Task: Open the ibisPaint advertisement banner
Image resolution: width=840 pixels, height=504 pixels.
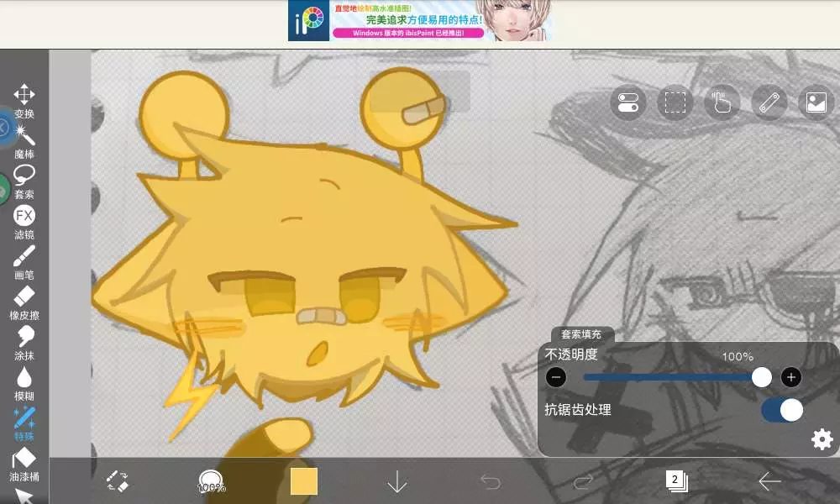Action: coord(420,21)
